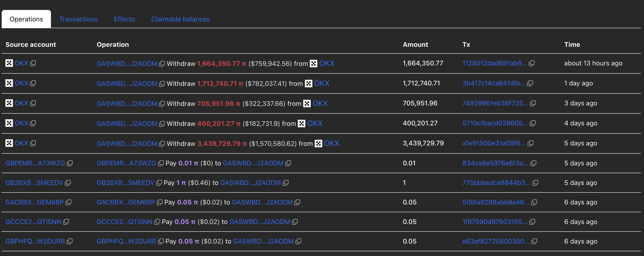Click OKX link in 1,712,740.71 withdrawal

tap(322, 84)
